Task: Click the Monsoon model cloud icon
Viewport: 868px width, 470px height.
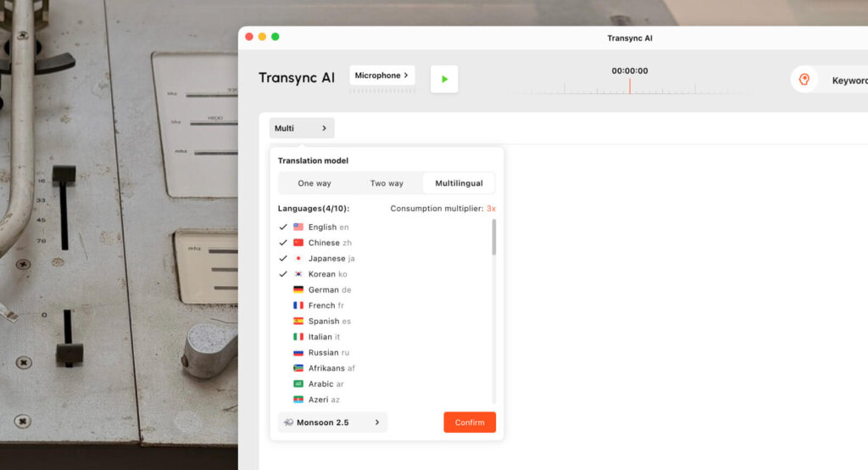Action: pos(288,422)
